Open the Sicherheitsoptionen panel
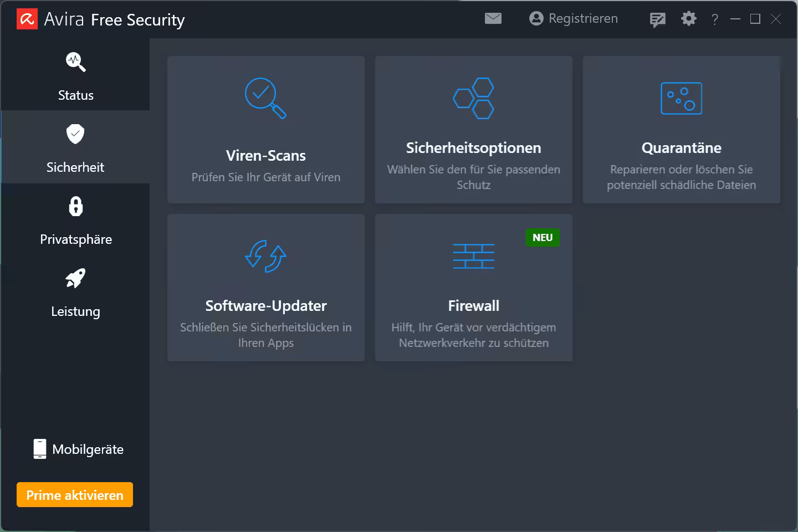This screenshot has height=532, width=798. click(473, 130)
